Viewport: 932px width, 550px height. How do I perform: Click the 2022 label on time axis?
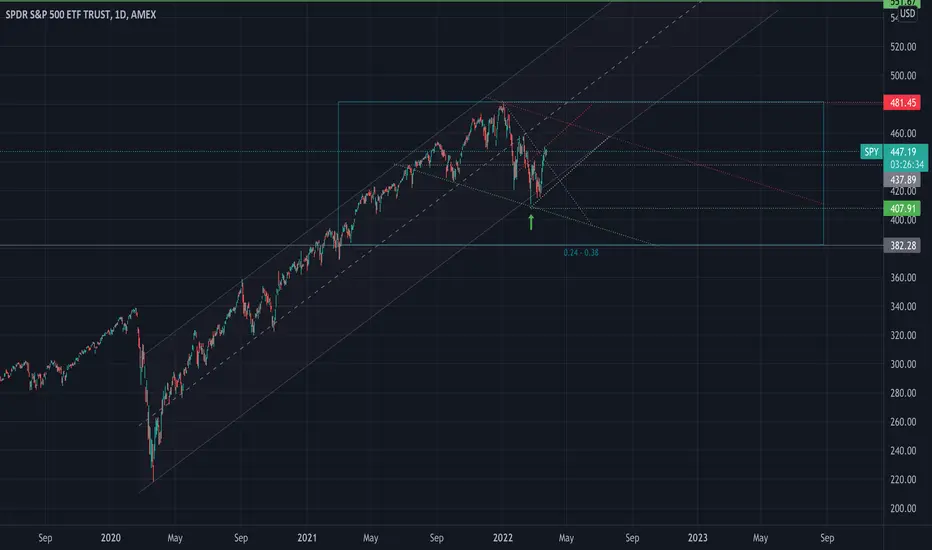503,538
